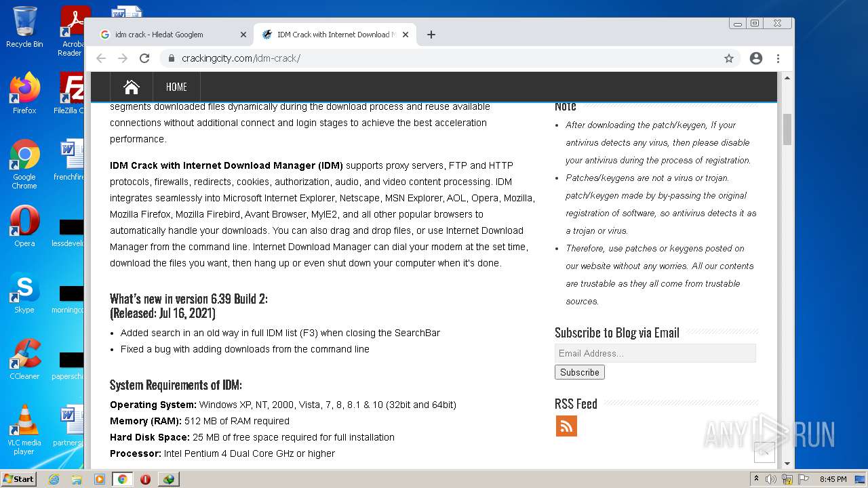Click the page scrollbar thumb
The width and height of the screenshot is (868, 488).
click(x=787, y=129)
